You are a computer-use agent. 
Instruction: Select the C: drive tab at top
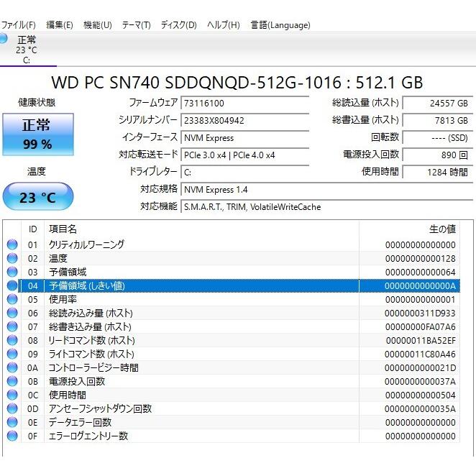pyautogui.click(x=27, y=50)
